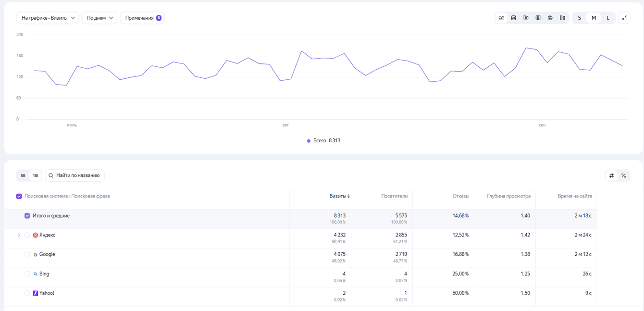The height and width of the screenshot is (311, 644).
Task: Set chart size to L
Action: pos(608,18)
